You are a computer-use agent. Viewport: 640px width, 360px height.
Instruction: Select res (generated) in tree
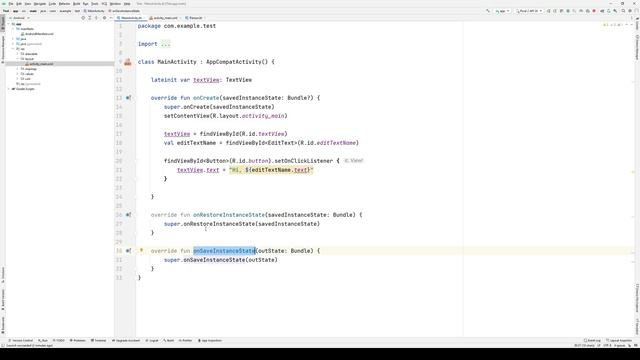point(29,84)
